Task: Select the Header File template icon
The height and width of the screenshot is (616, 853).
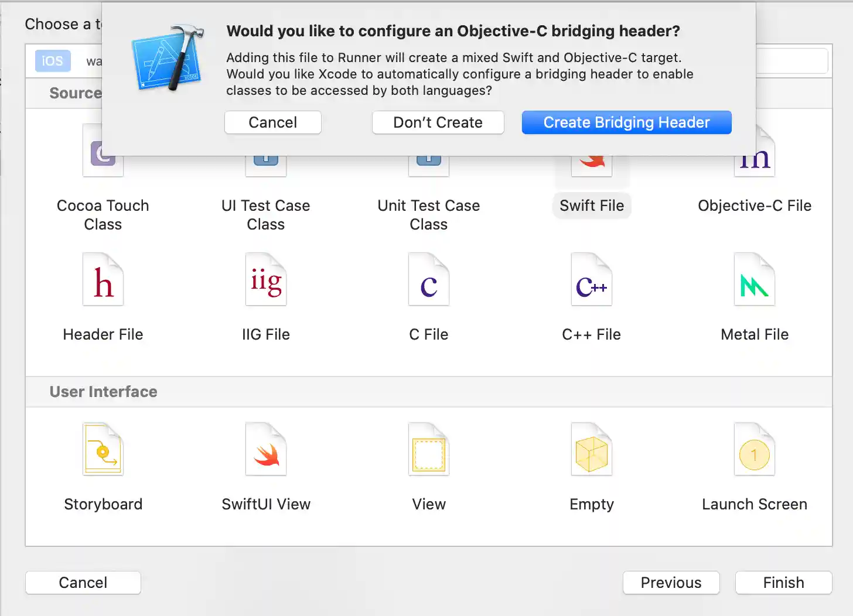Action: tap(103, 280)
